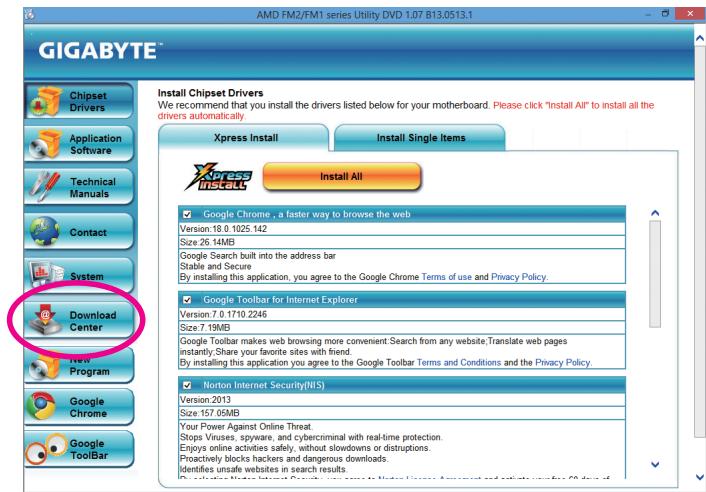Screen dimensions: 706x492
Task: Select the Size:157.05MB row
Action: pos(402,413)
